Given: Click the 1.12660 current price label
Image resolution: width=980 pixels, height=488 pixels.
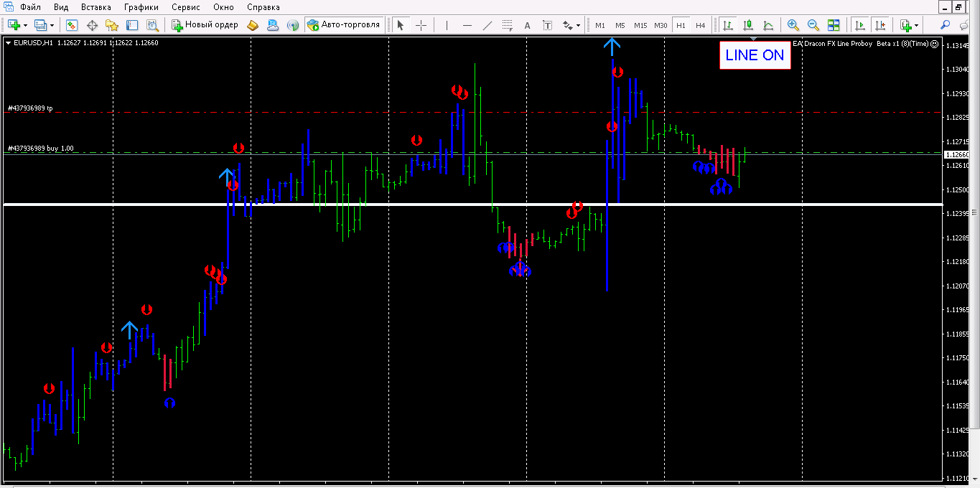Looking at the screenshot, I should click(957, 154).
